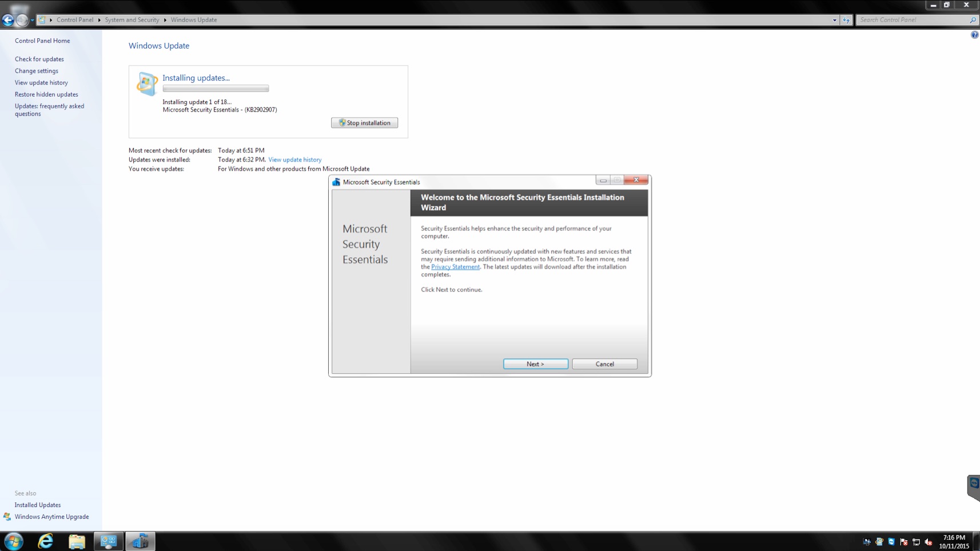Open Action Center flag tray icon

tap(903, 541)
